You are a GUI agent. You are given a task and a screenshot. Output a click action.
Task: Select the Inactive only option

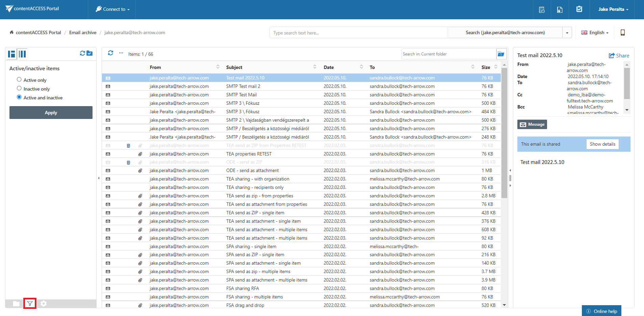pos(19,89)
